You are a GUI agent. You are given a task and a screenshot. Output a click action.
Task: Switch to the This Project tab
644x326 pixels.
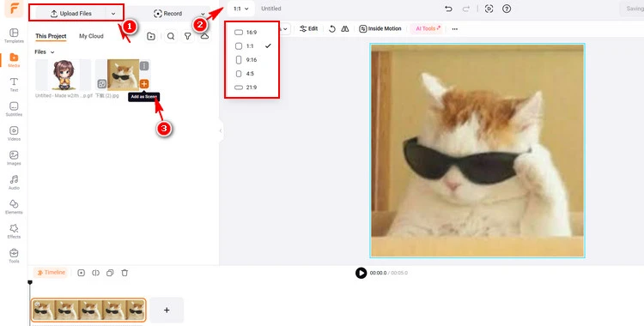click(51, 36)
